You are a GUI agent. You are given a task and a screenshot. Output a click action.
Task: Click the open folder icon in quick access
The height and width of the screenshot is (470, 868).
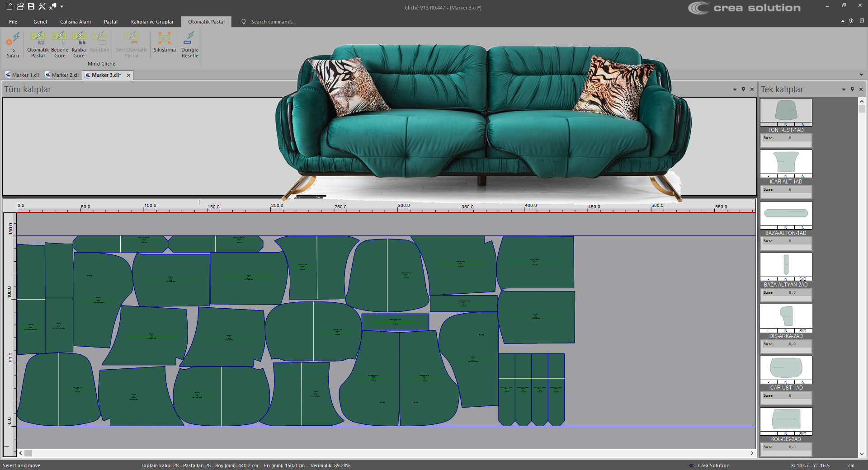20,6
